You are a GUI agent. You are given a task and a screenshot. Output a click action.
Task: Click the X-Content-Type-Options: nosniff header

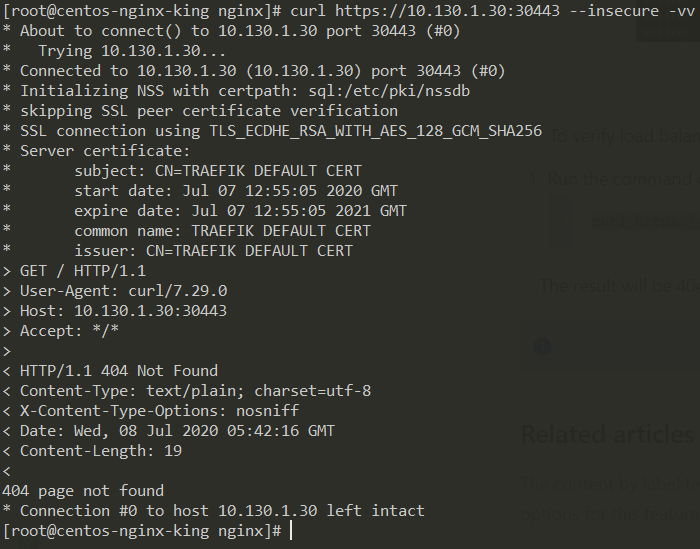[150, 411]
